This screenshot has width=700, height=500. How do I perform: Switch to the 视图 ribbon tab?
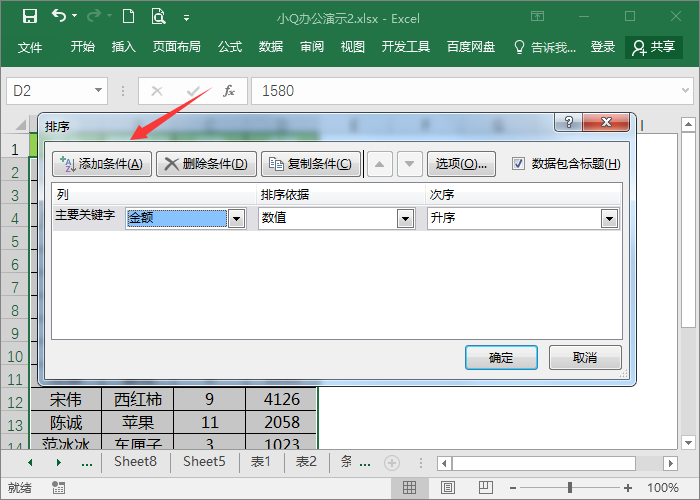click(x=353, y=47)
